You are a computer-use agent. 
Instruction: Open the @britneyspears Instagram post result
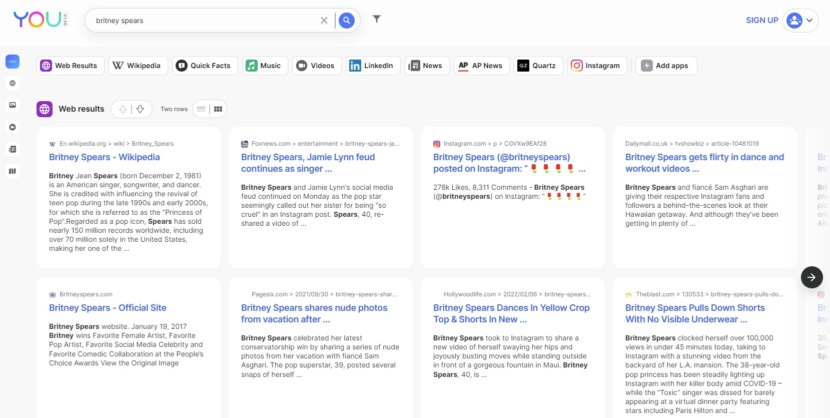point(509,163)
